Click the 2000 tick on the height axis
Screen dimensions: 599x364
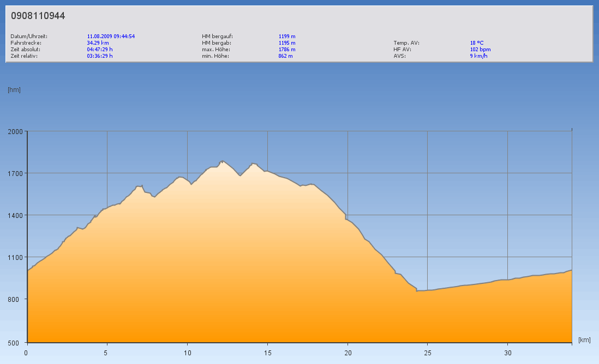15,131
